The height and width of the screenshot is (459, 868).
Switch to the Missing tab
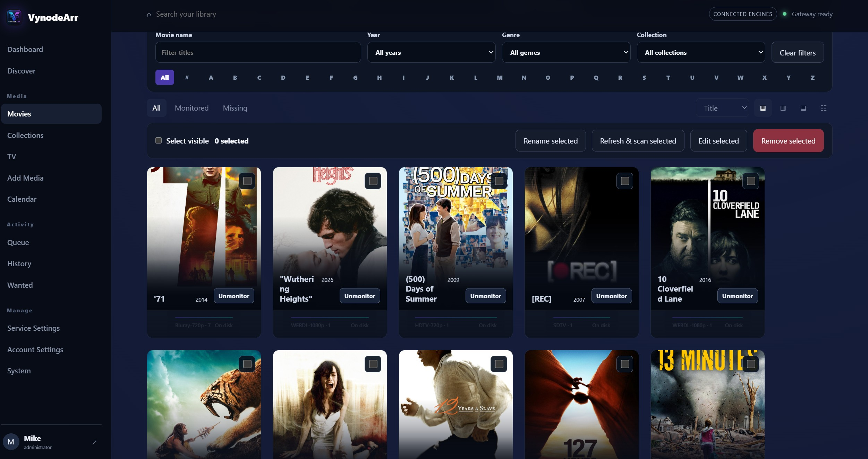tap(235, 108)
